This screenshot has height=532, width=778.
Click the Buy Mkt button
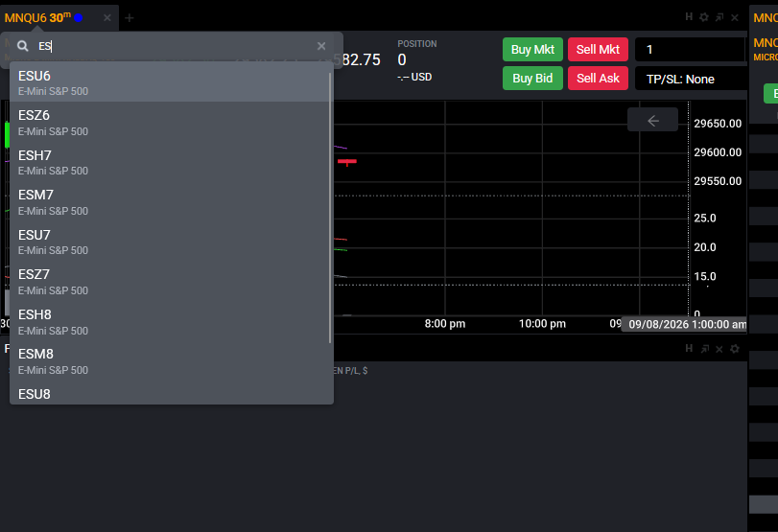(532, 50)
